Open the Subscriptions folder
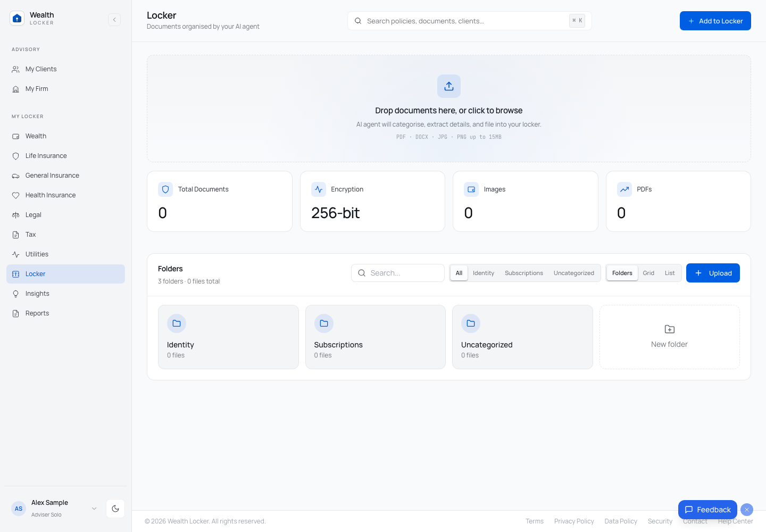Screen dimensions: 766x532 (376, 337)
